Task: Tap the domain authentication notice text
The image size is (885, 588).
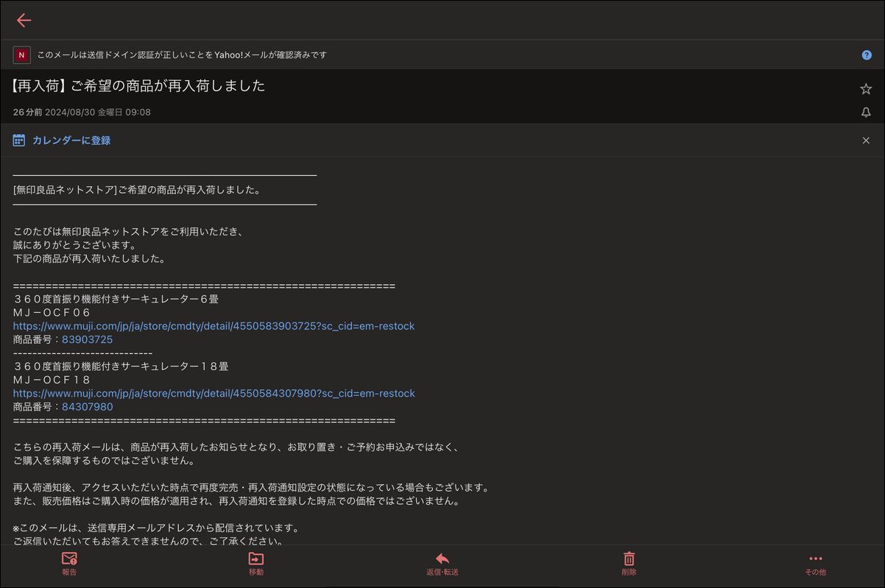Action: [x=183, y=55]
